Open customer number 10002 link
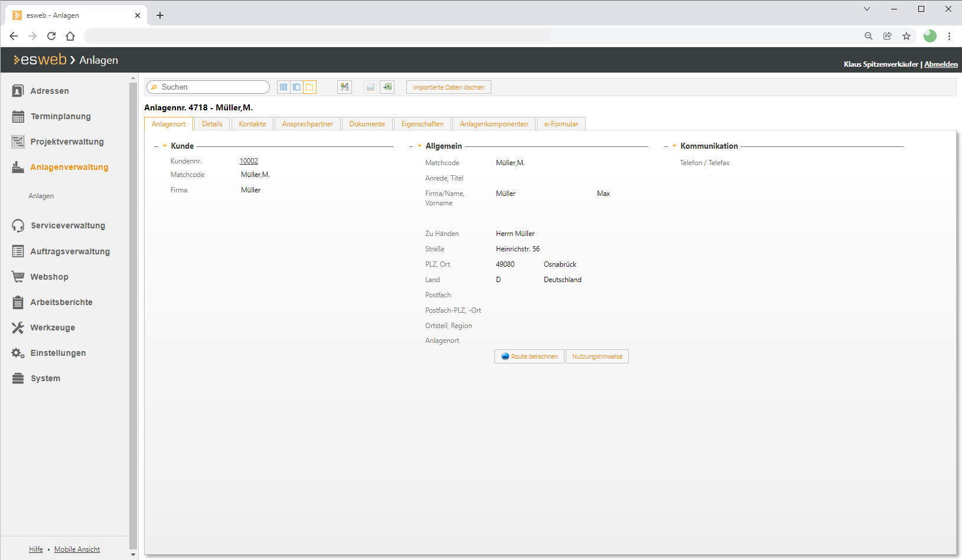Image resolution: width=962 pixels, height=560 pixels. pyautogui.click(x=249, y=161)
